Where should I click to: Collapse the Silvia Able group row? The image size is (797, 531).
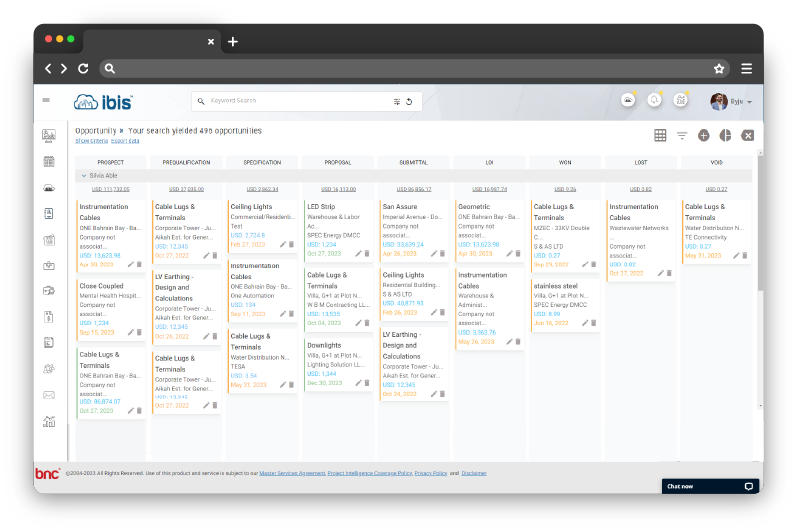coord(85,175)
